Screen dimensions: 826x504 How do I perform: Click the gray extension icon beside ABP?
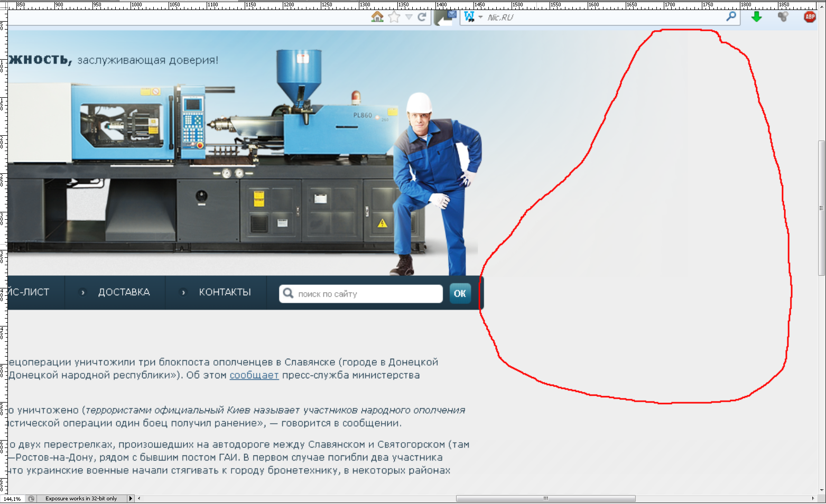click(x=783, y=17)
